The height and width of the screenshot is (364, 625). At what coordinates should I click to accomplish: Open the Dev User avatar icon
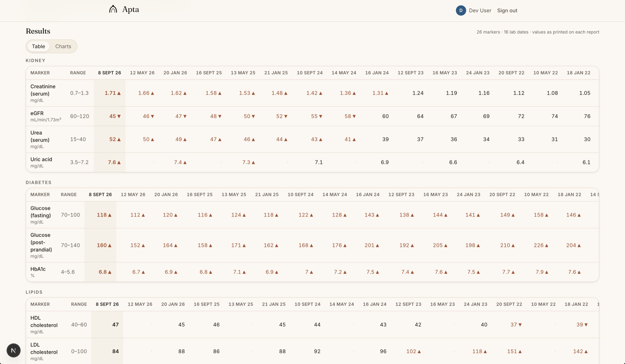[x=461, y=10]
